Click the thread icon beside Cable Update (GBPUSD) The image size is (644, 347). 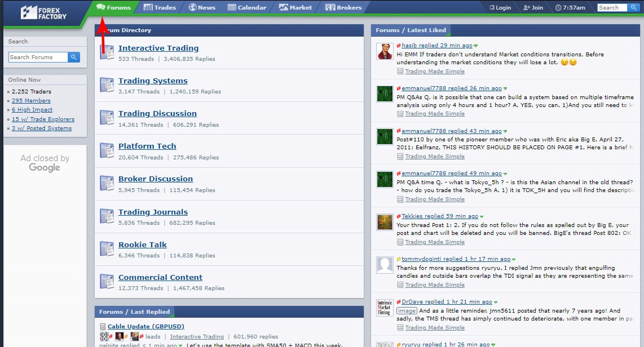tap(102, 327)
